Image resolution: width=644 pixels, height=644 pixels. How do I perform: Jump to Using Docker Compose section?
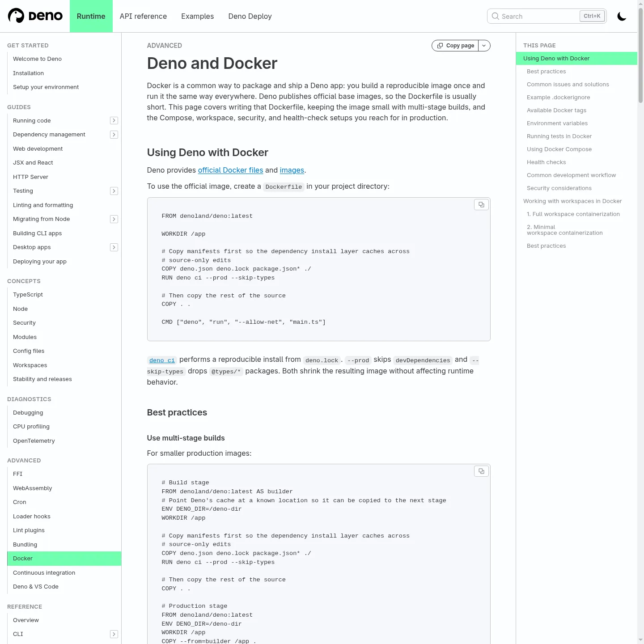(559, 149)
